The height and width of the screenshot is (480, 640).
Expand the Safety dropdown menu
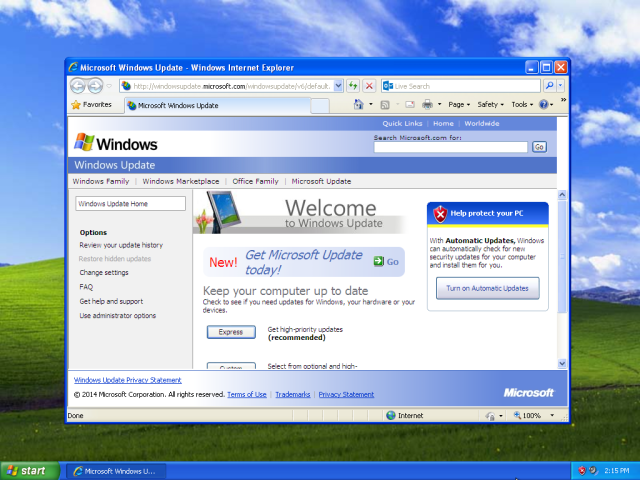pos(490,104)
